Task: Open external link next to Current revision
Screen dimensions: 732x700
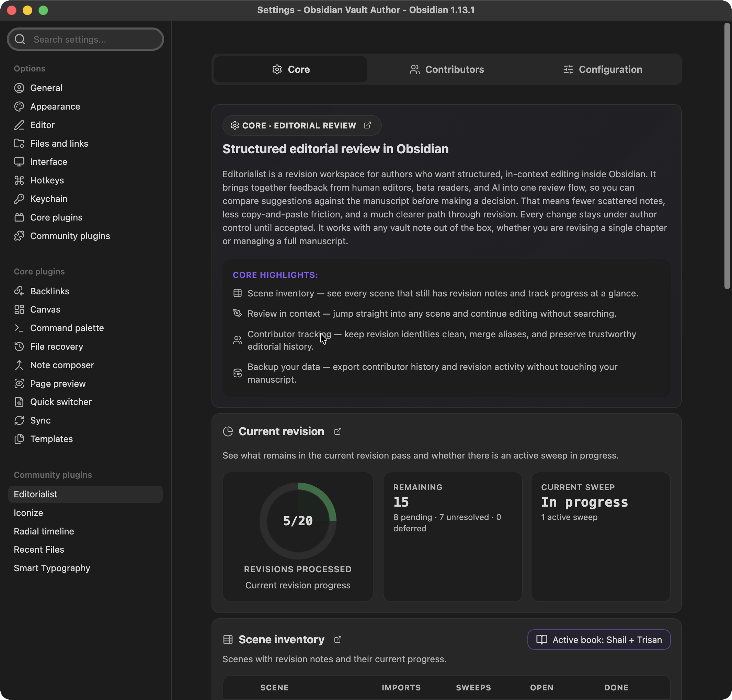Action: click(x=338, y=432)
